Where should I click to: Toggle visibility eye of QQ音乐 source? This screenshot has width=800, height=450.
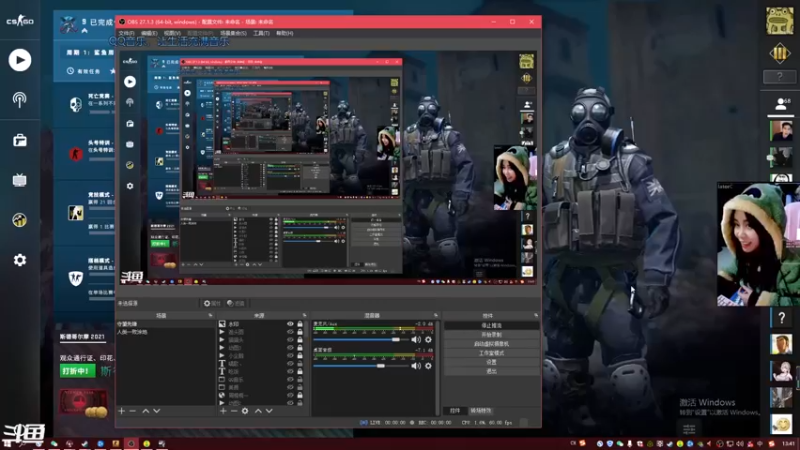coord(290,380)
